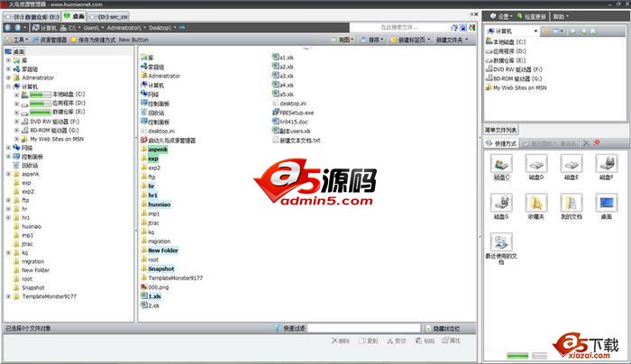Click the 属性 properties button at bottom
The width and height of the screenshot is (631, 364).
451,341
